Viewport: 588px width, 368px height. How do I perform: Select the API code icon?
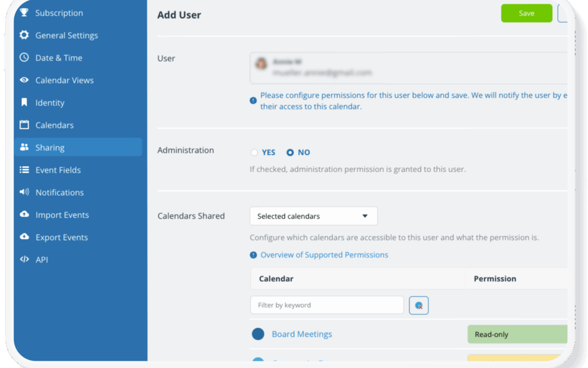point(24,260)
